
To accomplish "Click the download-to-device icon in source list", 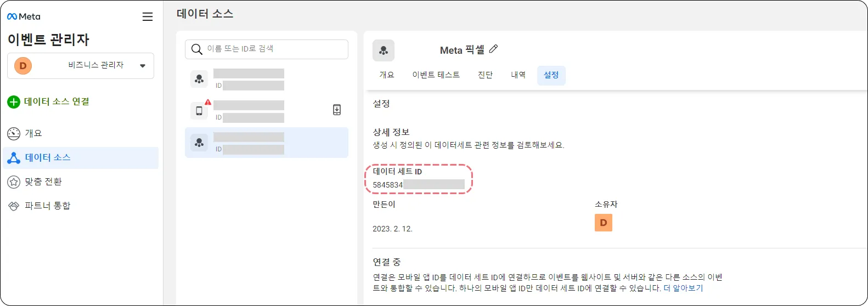I will point(337,110).
